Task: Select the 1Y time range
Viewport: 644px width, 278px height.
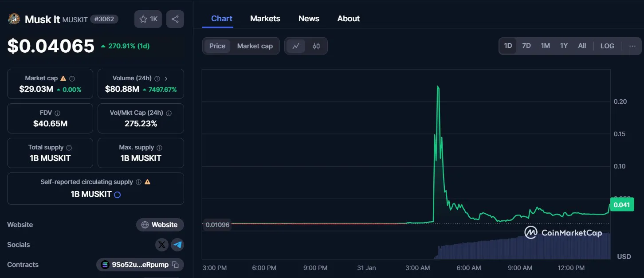Action: (564, 46)
